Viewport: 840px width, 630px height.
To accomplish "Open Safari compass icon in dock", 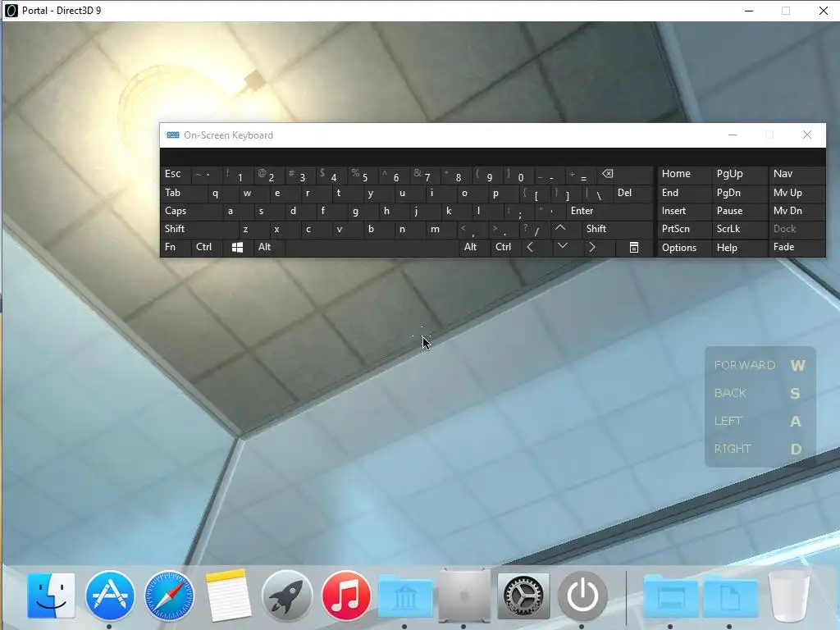I will point(169,596).
